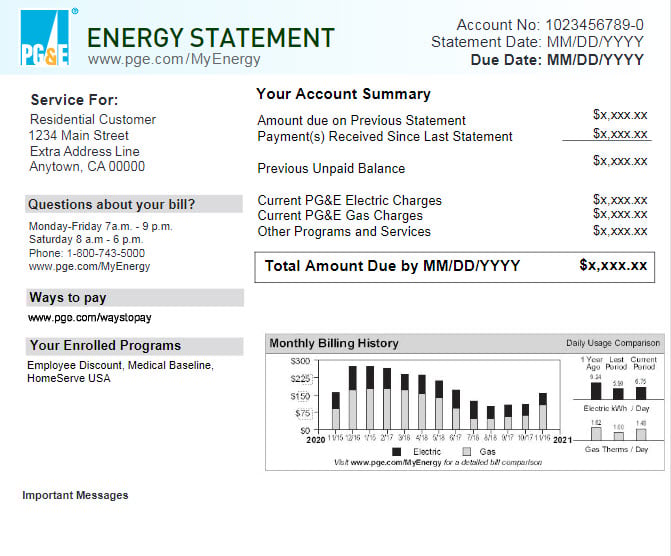Click the phone number 1-800-743-5000
This screenshot has width=671, height=556.
pos(106,253)
